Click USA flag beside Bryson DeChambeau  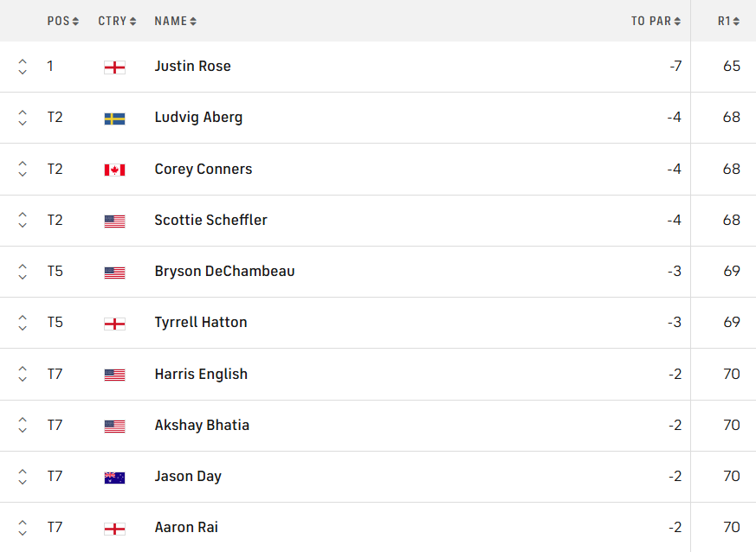114,272
